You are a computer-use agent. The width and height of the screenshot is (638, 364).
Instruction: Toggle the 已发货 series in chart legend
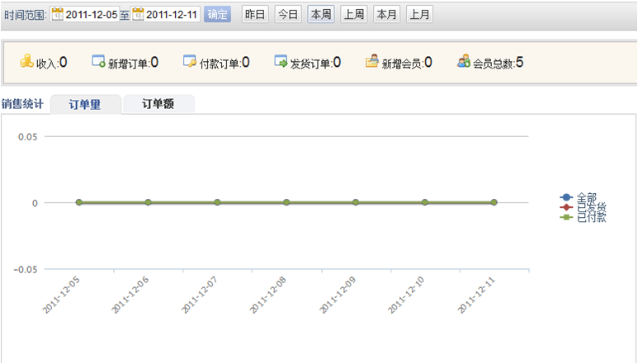589,207
